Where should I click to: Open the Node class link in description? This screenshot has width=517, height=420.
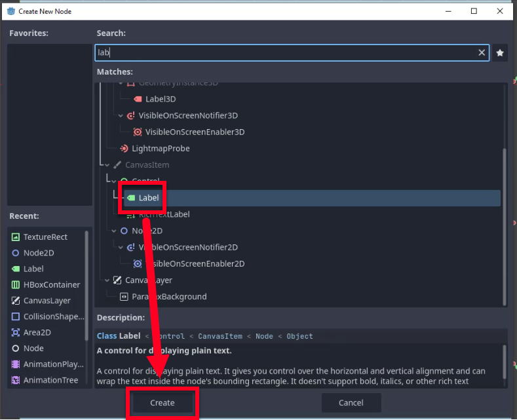point(264,336)
